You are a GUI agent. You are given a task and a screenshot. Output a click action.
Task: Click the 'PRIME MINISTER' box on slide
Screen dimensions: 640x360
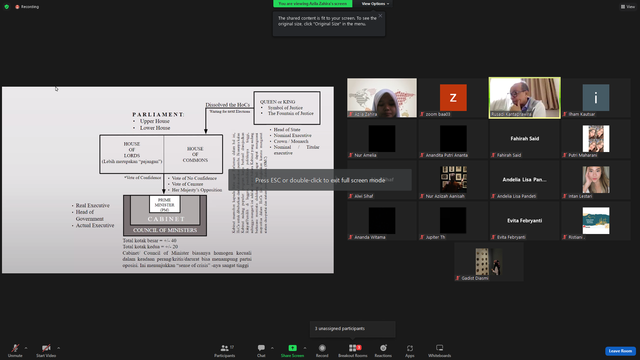click(165, 204)
